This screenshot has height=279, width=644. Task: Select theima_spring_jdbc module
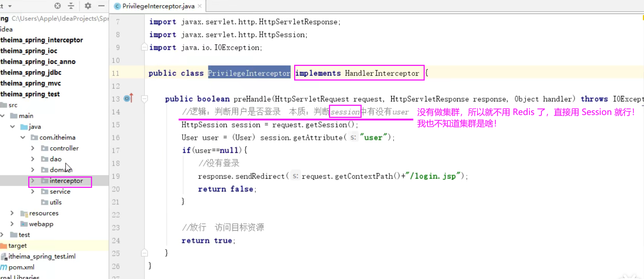(x=30, y=72)
